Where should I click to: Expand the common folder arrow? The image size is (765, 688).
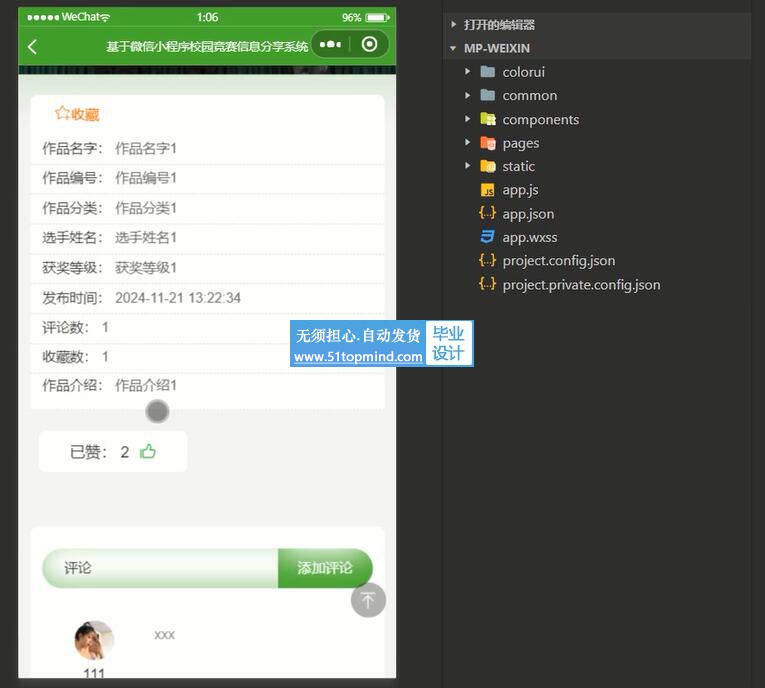[468, 96]
